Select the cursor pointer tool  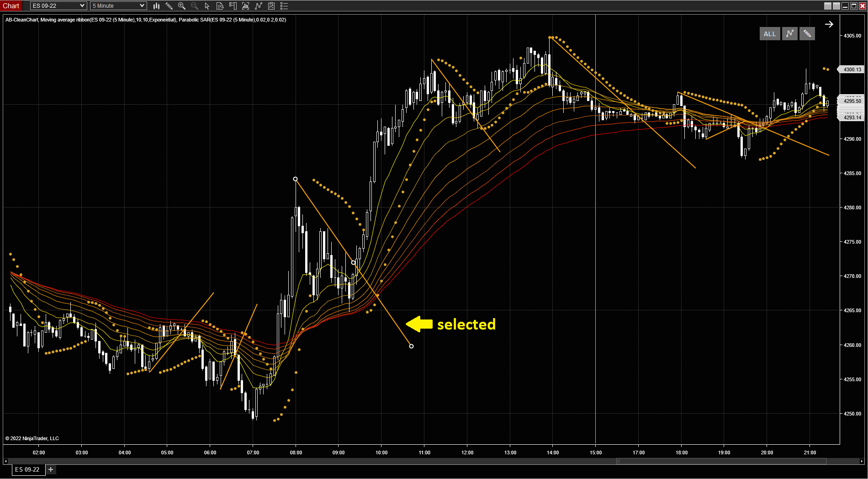[207, 6]
